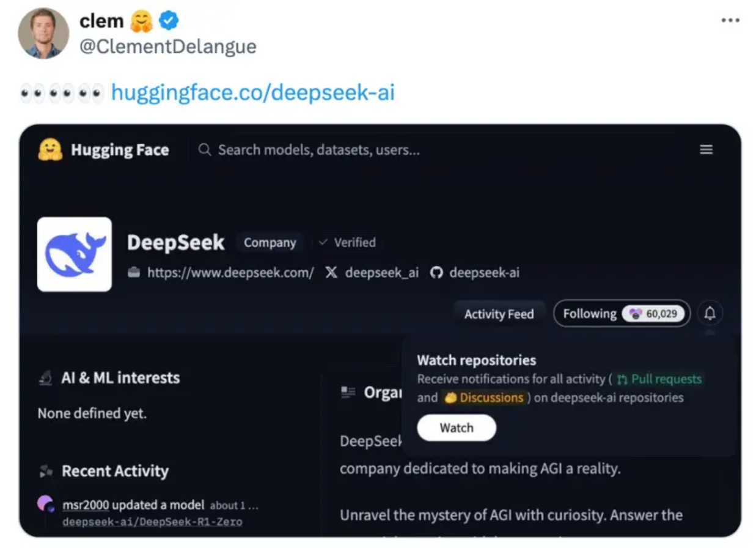Click the @ClementDelangue handle
This screenshot has height=551, width=756.
pyautogui.click(x=168, y=46)
